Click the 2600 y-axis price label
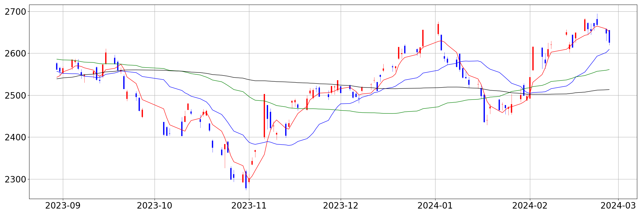The image size is (644, 215). click(x=15, y=53)
